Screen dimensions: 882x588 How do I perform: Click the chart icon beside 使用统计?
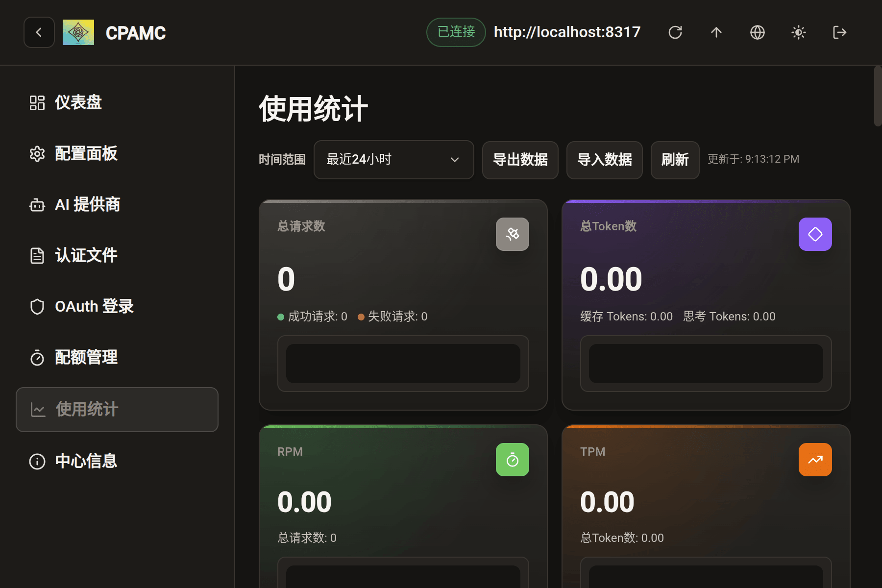[38, 410]
